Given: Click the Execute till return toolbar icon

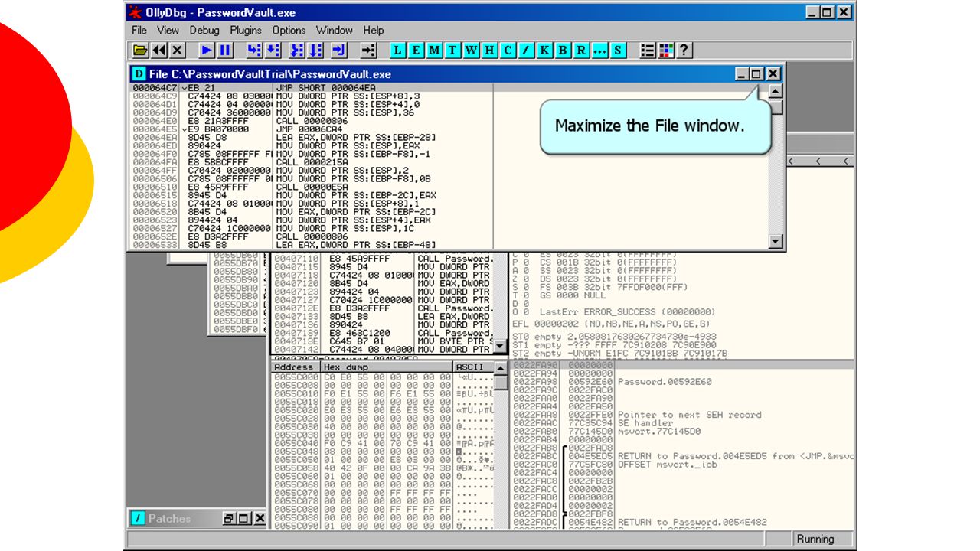Looking at the screenshot, I should pyautogui.click(x=339, y=50).
